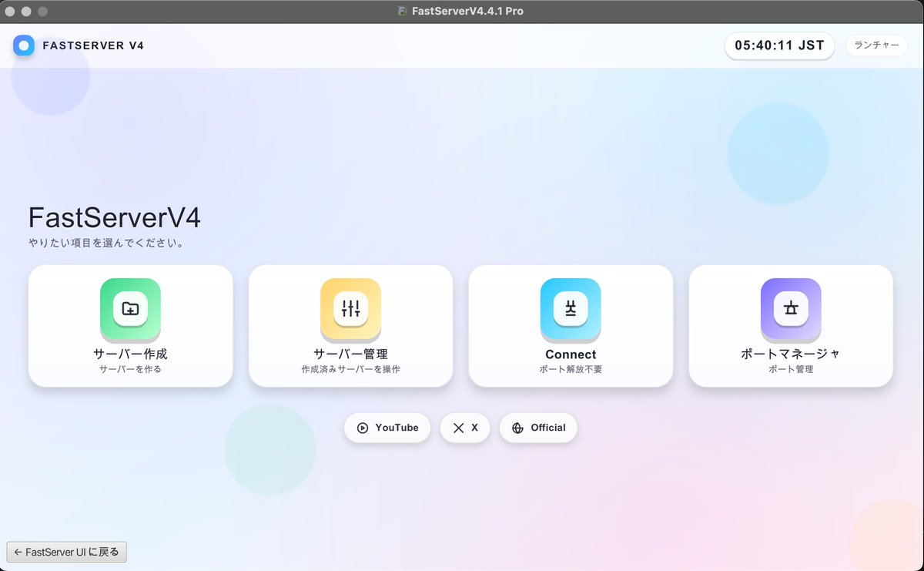Click the YouTube play icon
Viewport: 924px width, 571px height.
pos(363,428)
